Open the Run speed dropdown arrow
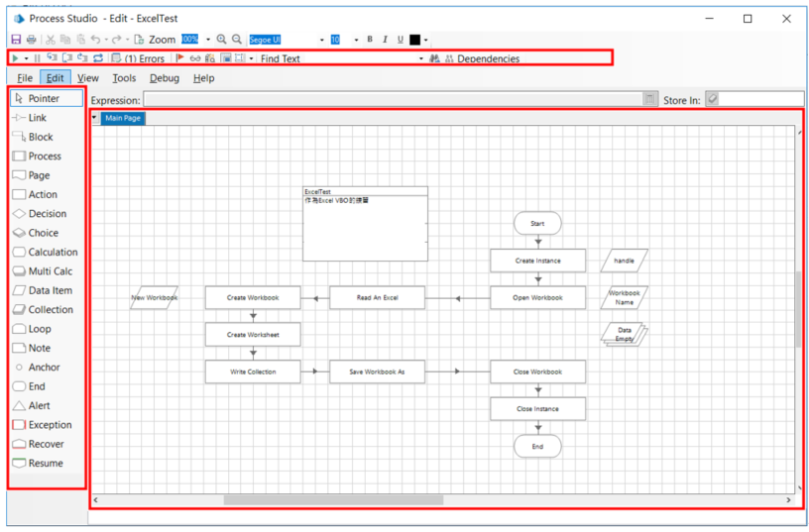The image size is (809, 532). pos(26,58)
